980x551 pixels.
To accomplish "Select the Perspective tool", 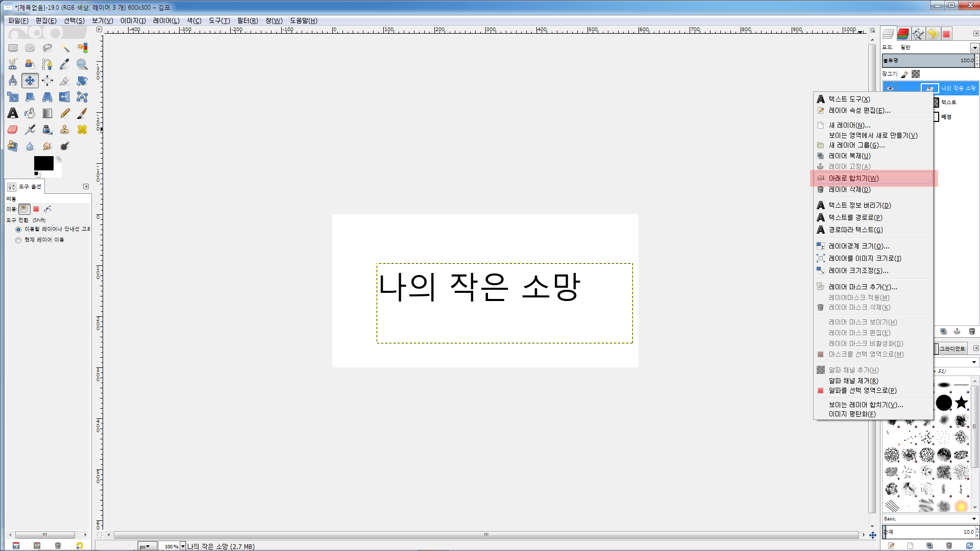I will click(x=47, y=97).
